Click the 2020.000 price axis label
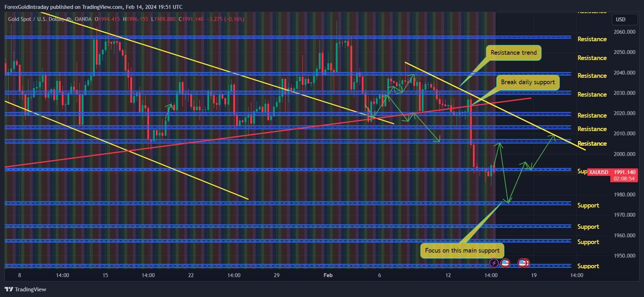644x297 pixels. tap(624, 113)
